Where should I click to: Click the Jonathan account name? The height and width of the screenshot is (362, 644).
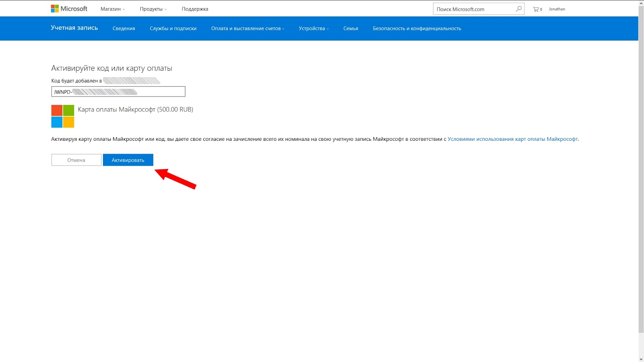coord(557,9)
